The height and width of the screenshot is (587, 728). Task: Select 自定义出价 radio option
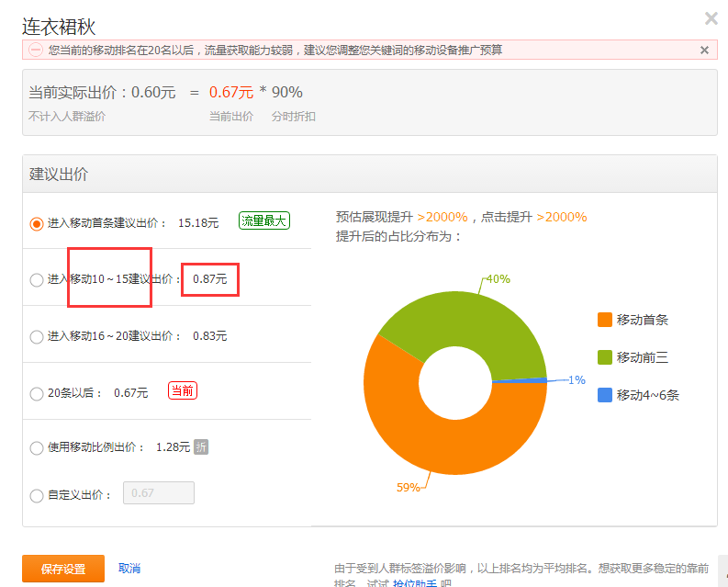tap(37, 495)
